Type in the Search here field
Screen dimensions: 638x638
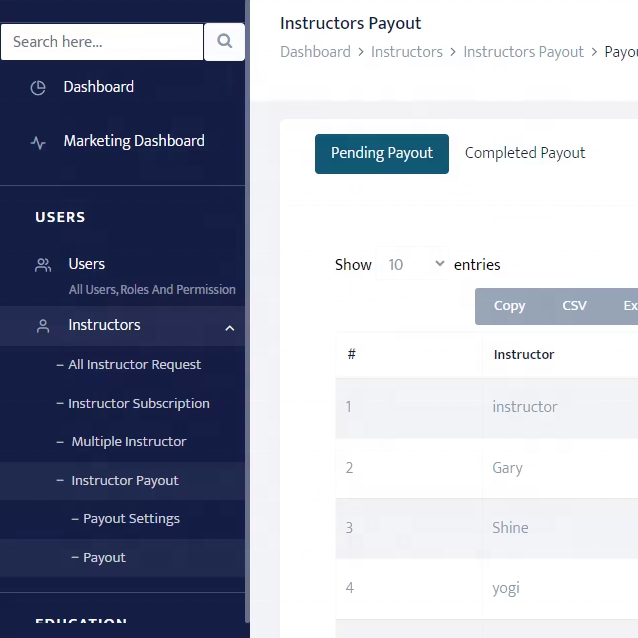click(x=102, y=42)
